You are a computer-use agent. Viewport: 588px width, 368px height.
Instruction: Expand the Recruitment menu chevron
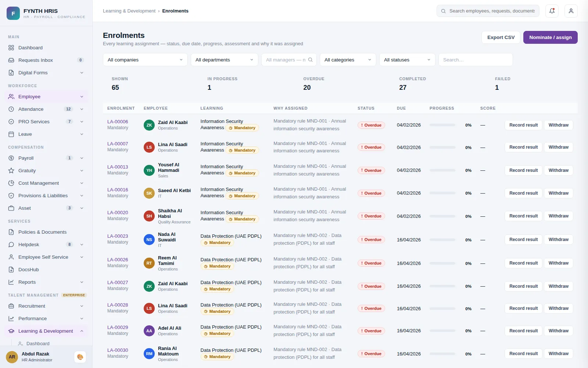pyautogui.click(x=82, y=306)
